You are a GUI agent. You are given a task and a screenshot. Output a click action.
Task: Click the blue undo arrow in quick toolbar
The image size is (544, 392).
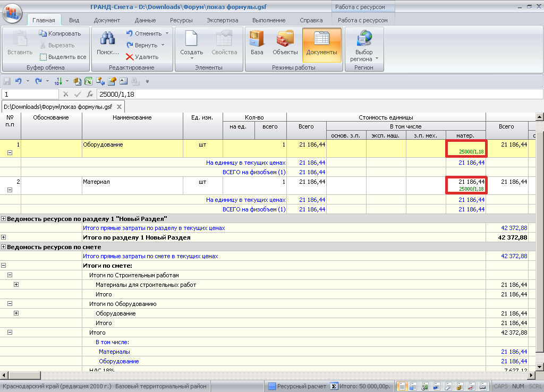(x=18, y=81)
